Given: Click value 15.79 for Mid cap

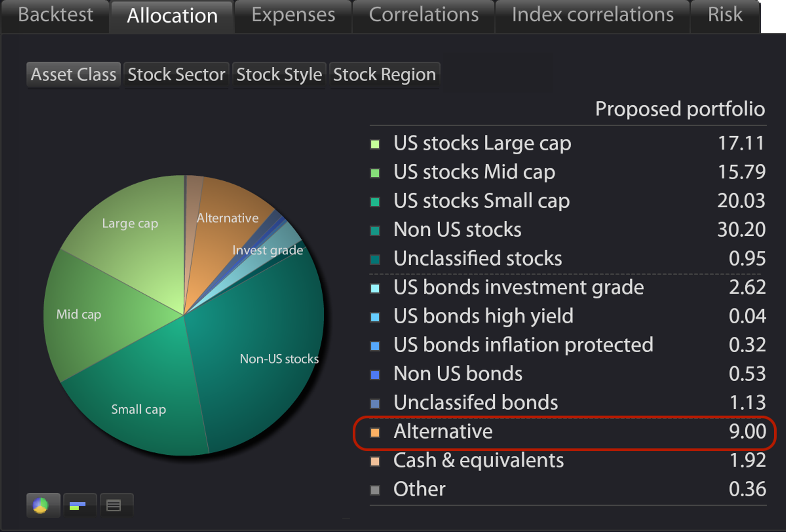Looking at the screenshot, I should point(741,172).
